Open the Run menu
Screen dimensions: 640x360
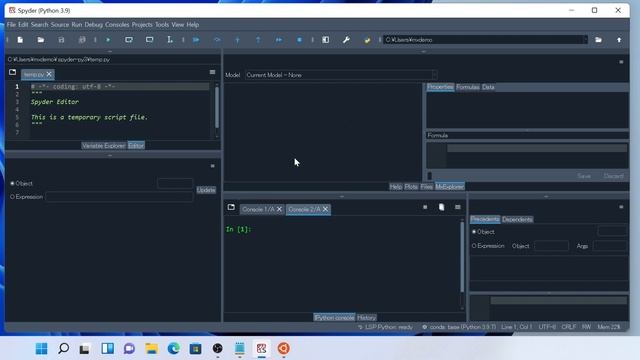click(x=77, y=25)
